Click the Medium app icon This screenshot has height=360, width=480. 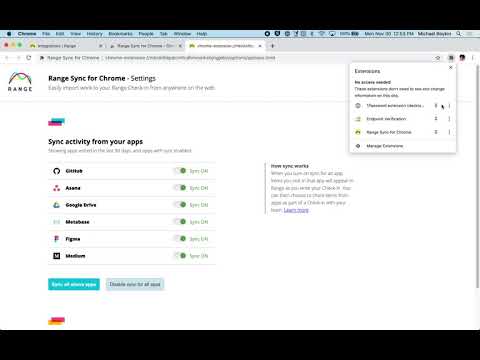click(x=57, y=256)
